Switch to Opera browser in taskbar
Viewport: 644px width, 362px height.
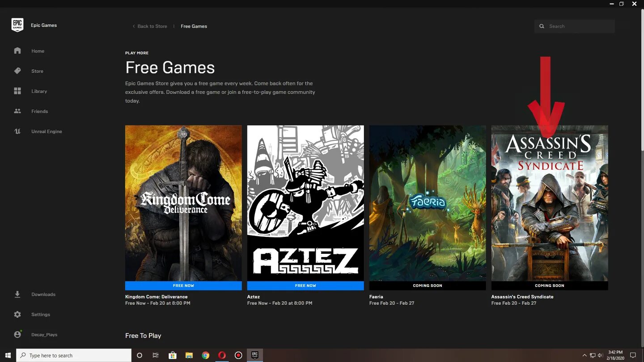click(x=222, y=355)
